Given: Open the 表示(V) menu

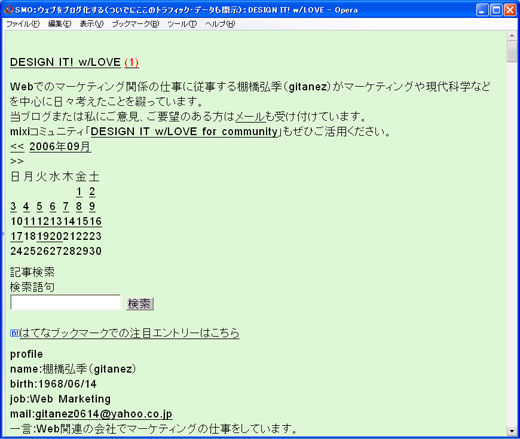Looking at the screenshot, I should tap(92, 24).
